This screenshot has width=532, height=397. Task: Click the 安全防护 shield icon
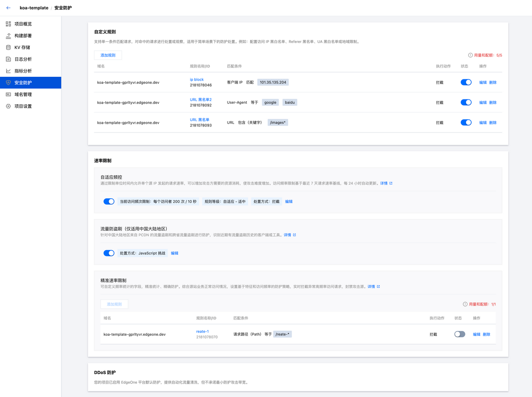(x=8, y=83)
